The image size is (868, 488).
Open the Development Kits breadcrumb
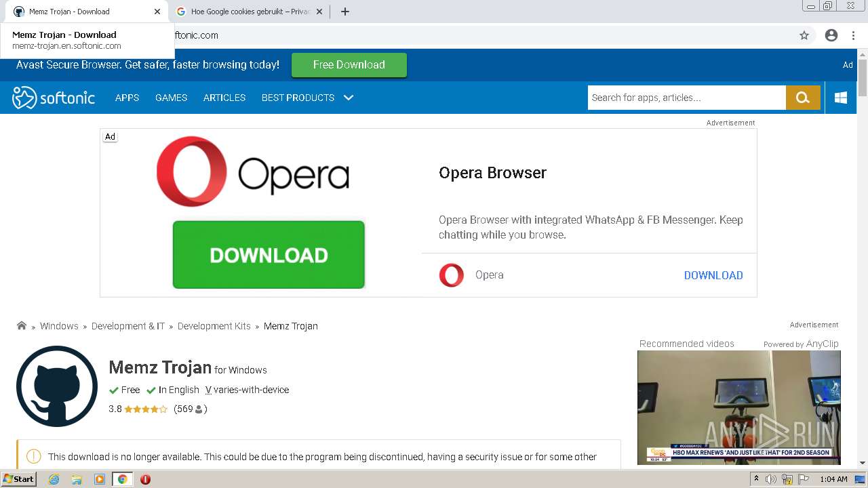pyautogui.click(x=214, y=326)
